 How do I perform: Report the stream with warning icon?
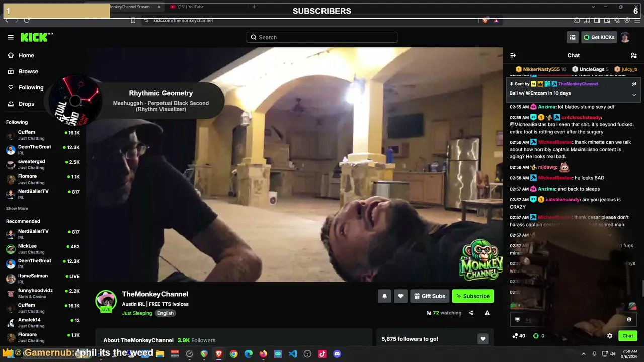tap(487, 313)
